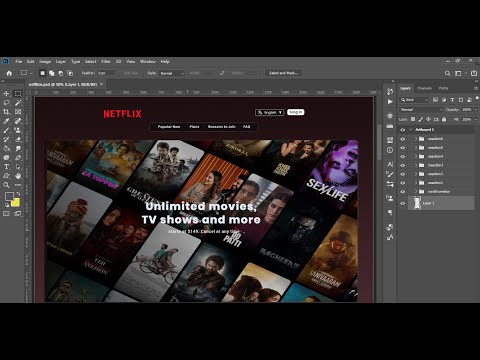The image size is (480, 360).
Task: Enable Lock transparent pixels
Action: pyautogui.click(x=413, y=119)
